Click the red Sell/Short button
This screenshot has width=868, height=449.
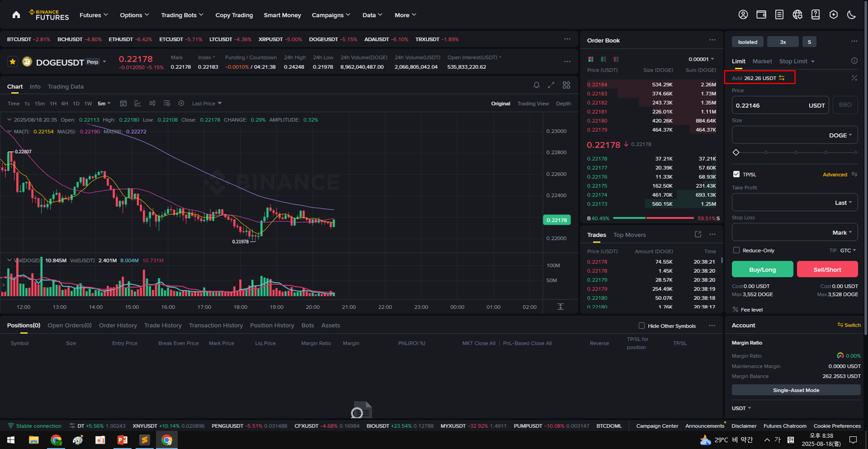[x=827, y=269]
